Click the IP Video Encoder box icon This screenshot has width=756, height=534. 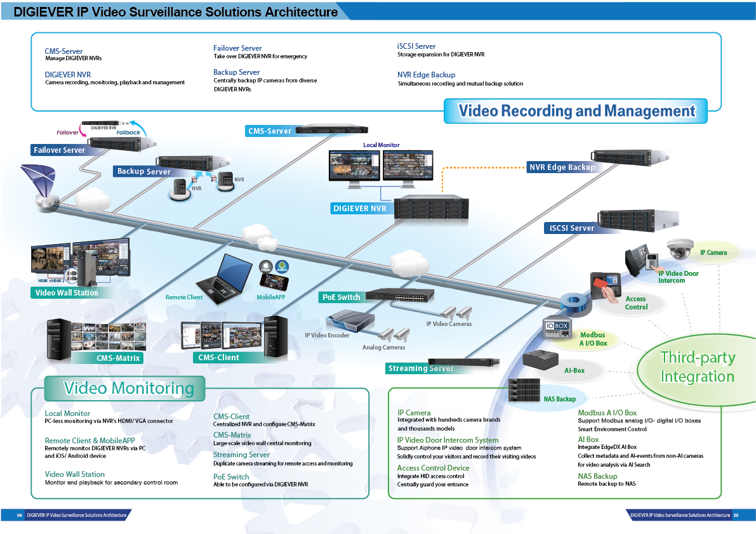point(350,320)
